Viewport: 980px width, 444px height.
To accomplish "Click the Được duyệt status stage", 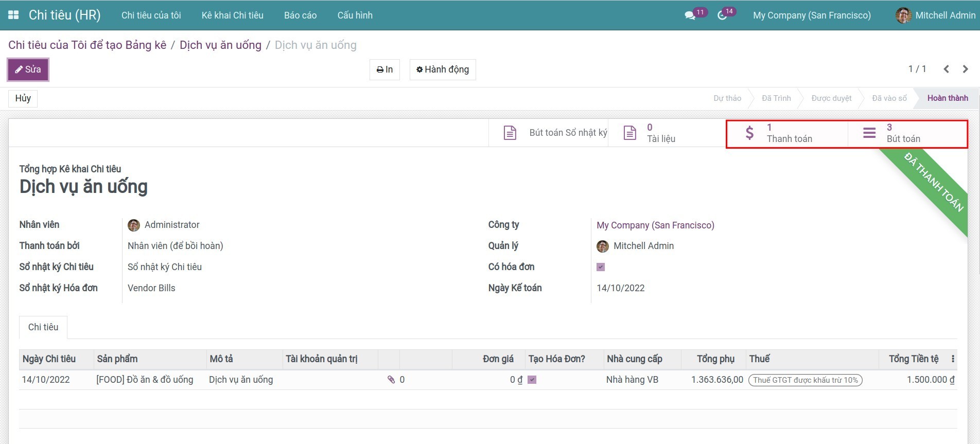I will click(x=831, y=98).
